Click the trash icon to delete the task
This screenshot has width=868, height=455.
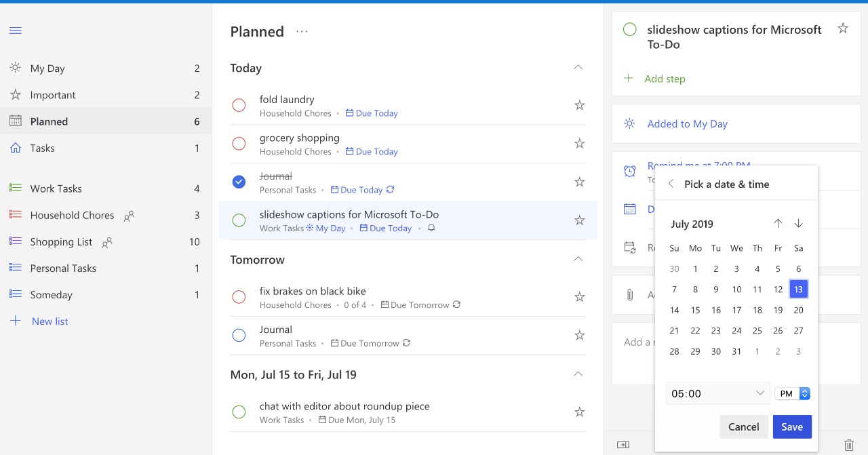(848, 446)
